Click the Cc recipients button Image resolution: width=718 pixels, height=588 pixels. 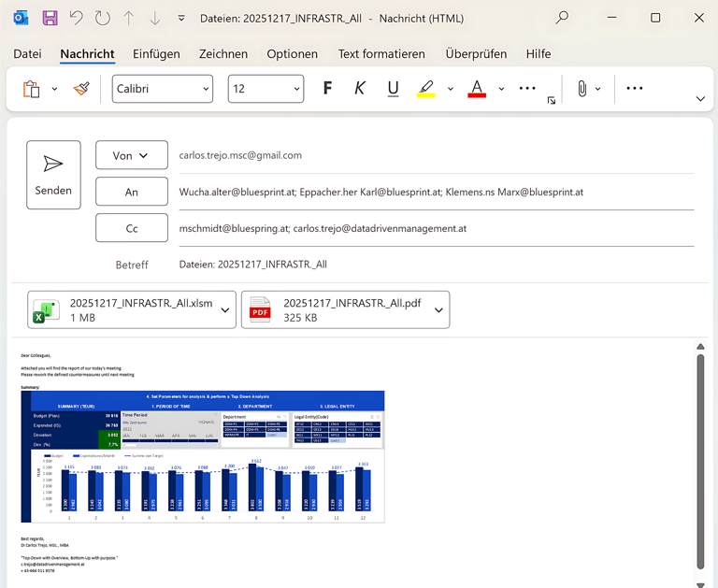tap(132, 228)
